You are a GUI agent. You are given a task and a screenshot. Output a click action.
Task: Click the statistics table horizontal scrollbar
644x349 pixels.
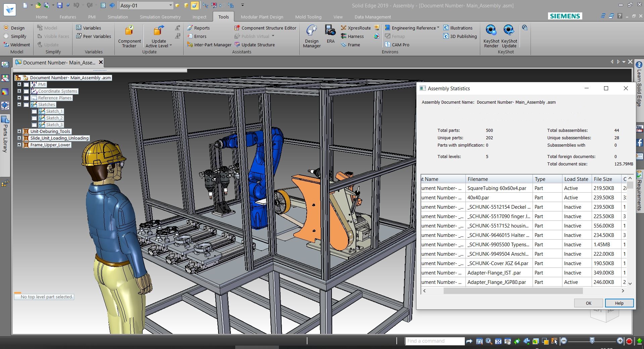pyautogui.click(x=513, y=291)
